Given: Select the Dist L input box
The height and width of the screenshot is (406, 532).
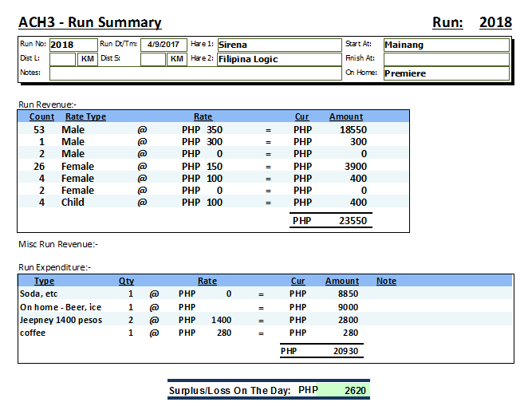Looking at the screenshot, I should (x=63, y=59).
